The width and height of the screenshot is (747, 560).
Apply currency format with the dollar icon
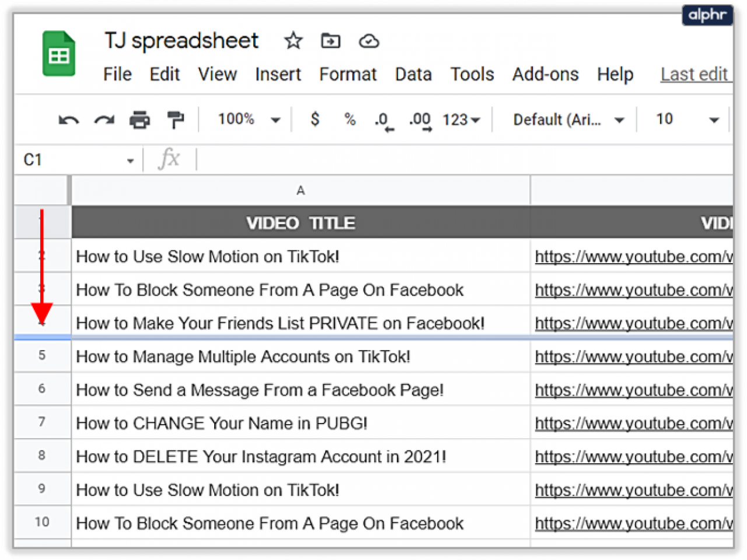315,120
